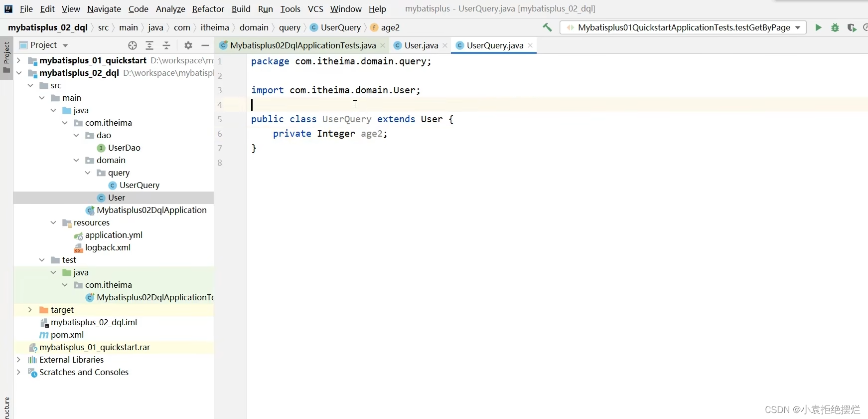Expand the mybatisplus_01_quickstart module

(x=19, y=60)
